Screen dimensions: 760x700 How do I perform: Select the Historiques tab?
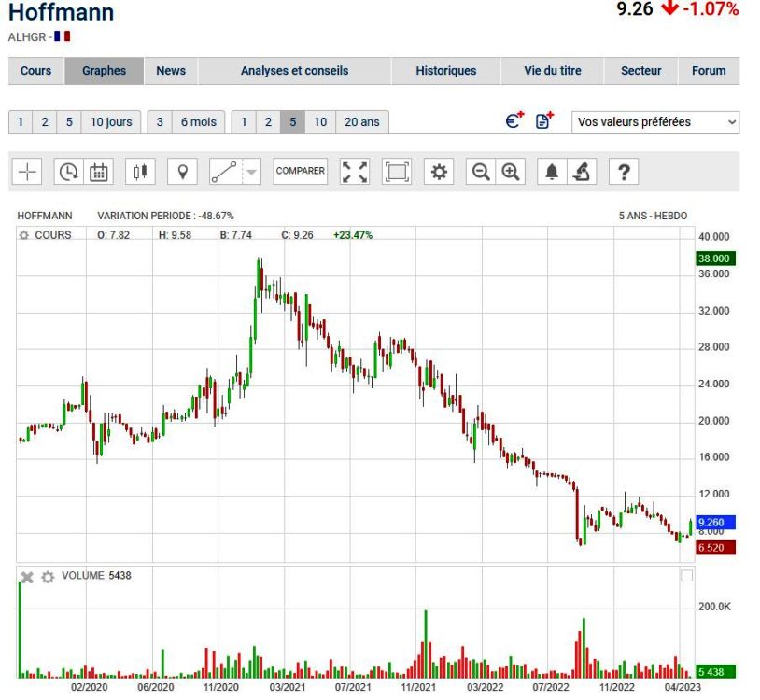tap(446, 71)
